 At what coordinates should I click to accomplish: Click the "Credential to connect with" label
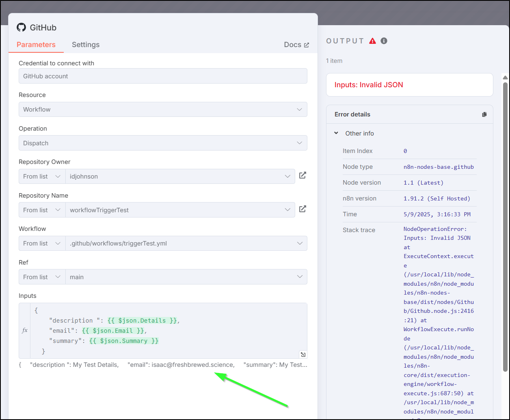56,63
